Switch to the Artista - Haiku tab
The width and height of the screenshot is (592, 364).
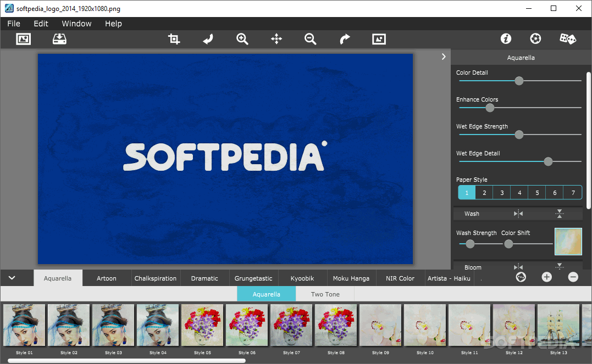(449, 278)
